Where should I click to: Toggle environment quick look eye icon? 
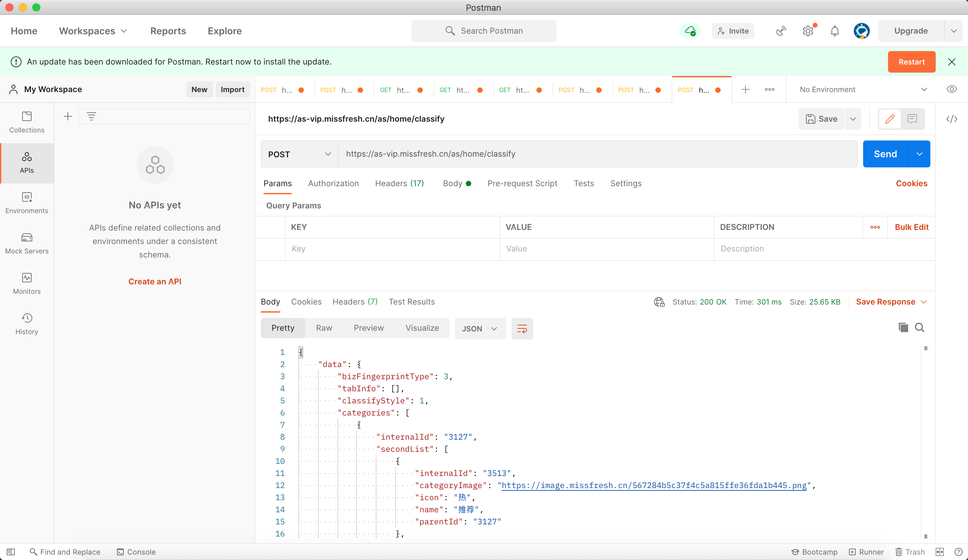pos(952,89)
